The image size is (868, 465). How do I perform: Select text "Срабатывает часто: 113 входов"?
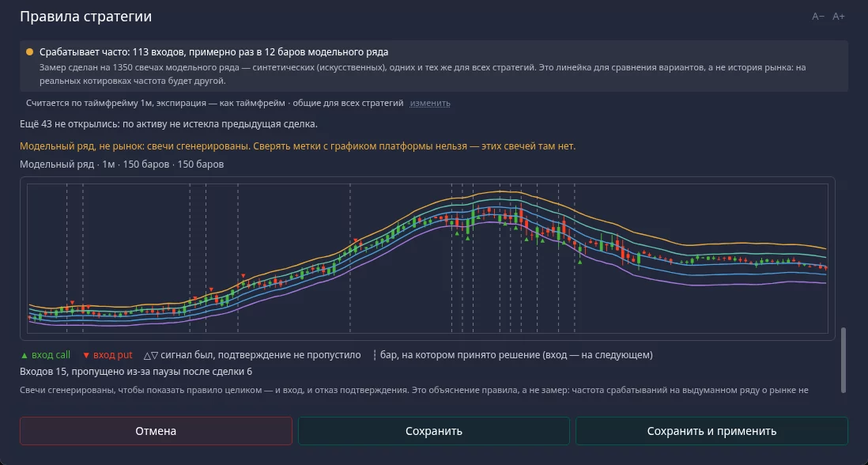(x=111, y=52)
